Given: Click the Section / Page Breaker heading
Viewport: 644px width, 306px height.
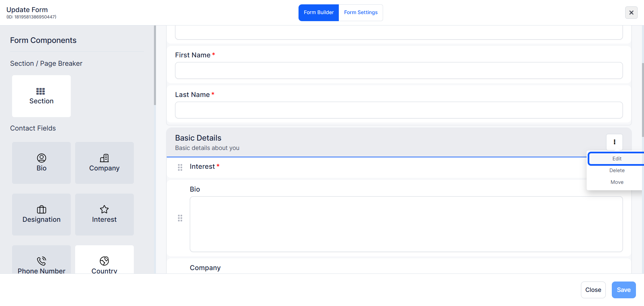Looking at the screenshot, I should coord(46,63).
